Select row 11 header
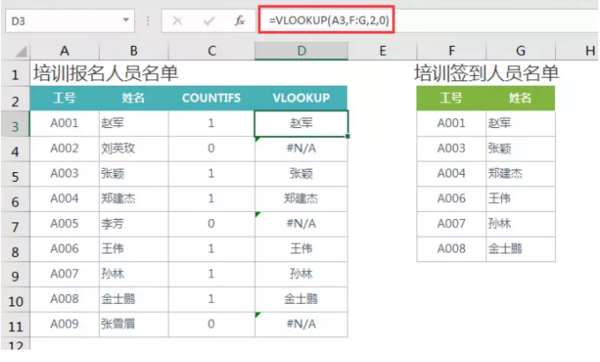The height and width of the screenshot is (362, 600). tap(15, 325)
